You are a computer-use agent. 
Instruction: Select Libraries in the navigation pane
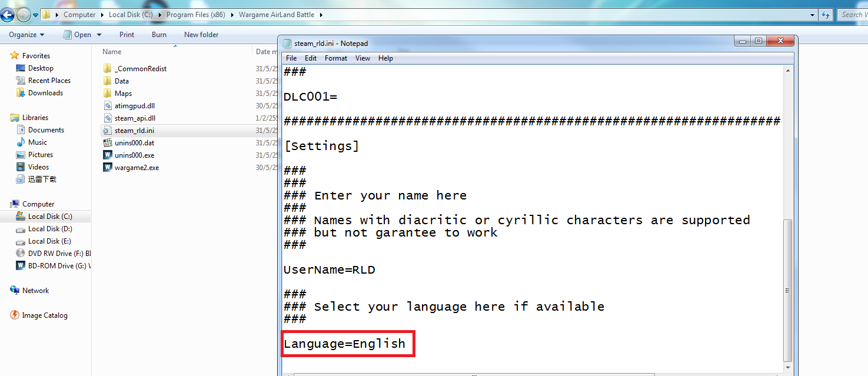click(x=35, y=118)
